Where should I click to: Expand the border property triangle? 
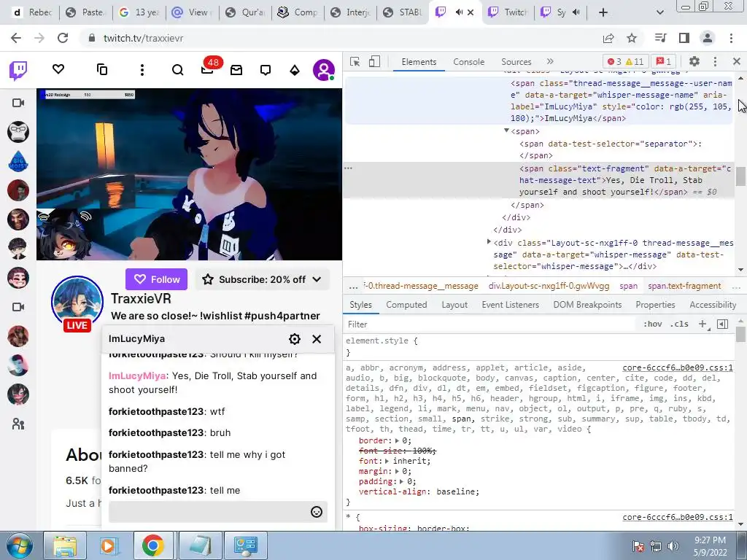(x=397, y=440)
